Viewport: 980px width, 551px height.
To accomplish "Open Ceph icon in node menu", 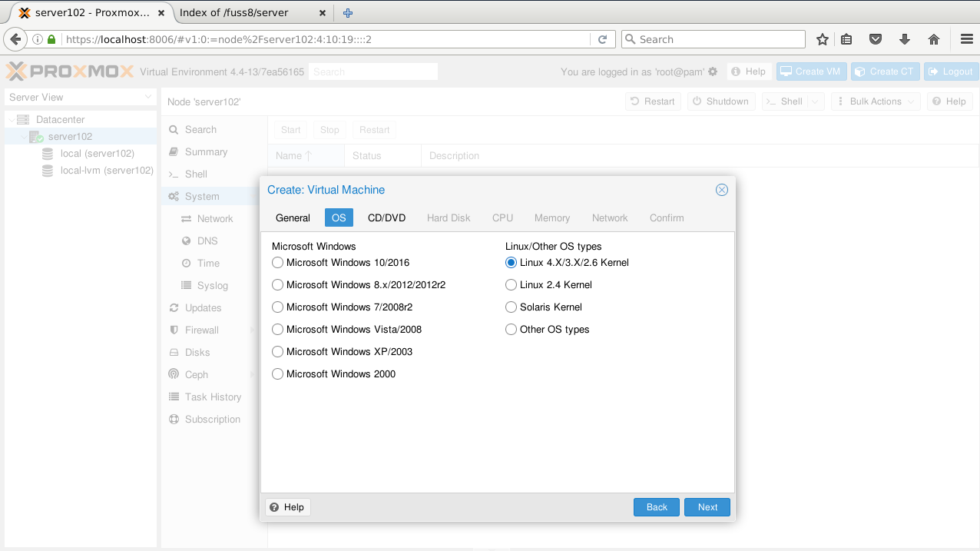I will click(174, 375).
